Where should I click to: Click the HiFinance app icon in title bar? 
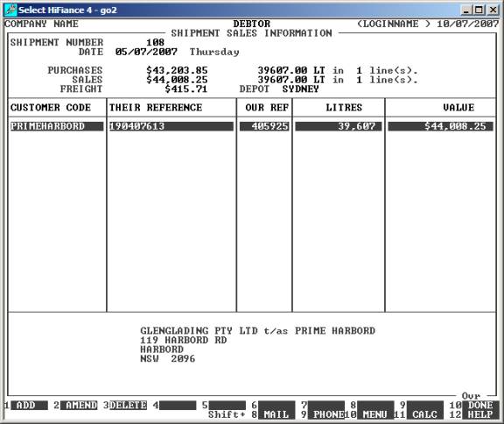[10, 10]
